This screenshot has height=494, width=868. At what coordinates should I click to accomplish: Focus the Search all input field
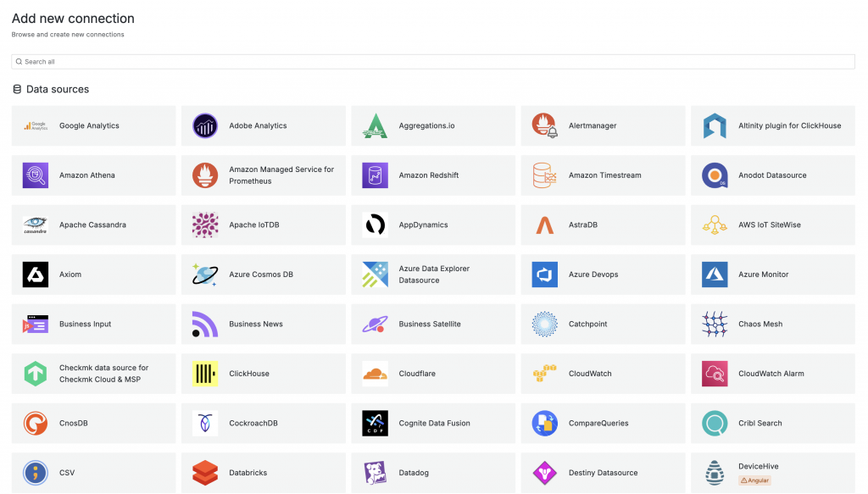(x=433, y=61)
